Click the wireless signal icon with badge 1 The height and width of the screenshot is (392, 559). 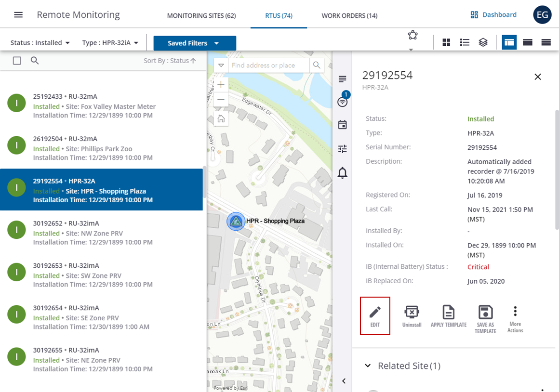[342, 101]
